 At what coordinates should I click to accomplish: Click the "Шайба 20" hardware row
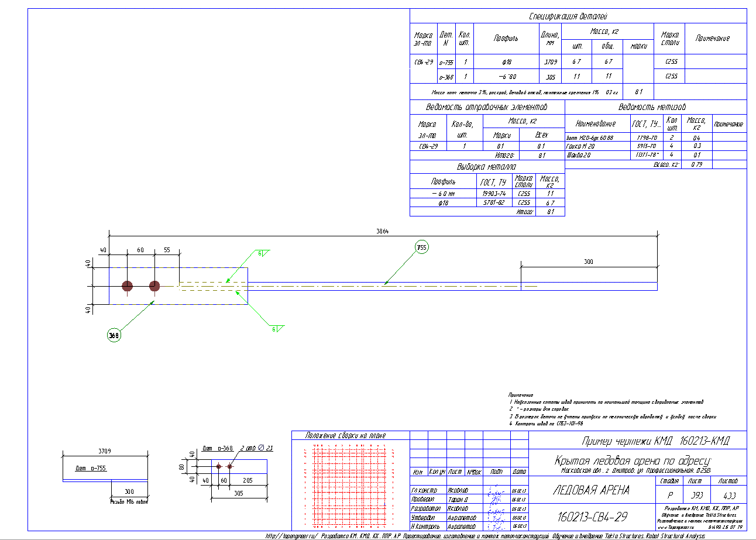[656, 155]
